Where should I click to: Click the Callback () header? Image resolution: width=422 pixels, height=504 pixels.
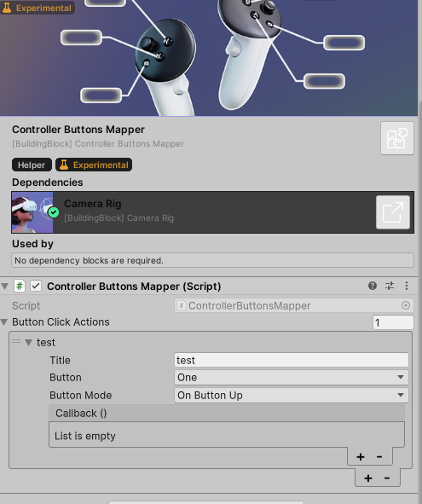pos(227,414)
